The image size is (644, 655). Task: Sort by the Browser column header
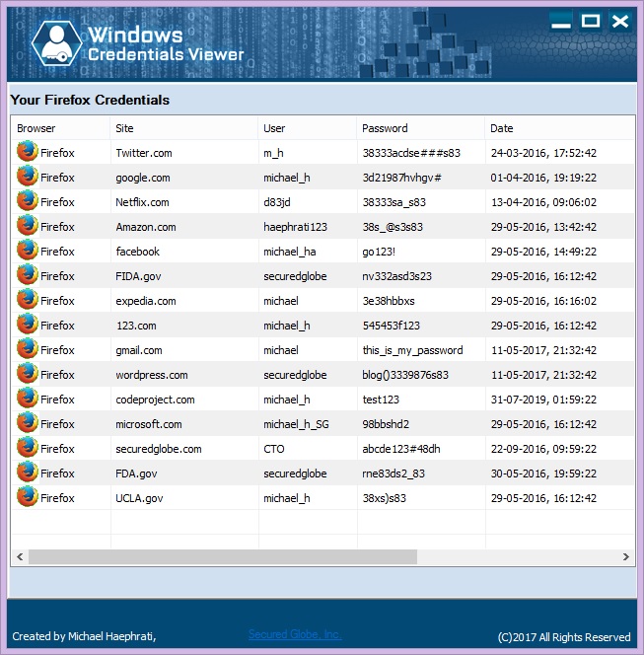[x=60, y=128]
